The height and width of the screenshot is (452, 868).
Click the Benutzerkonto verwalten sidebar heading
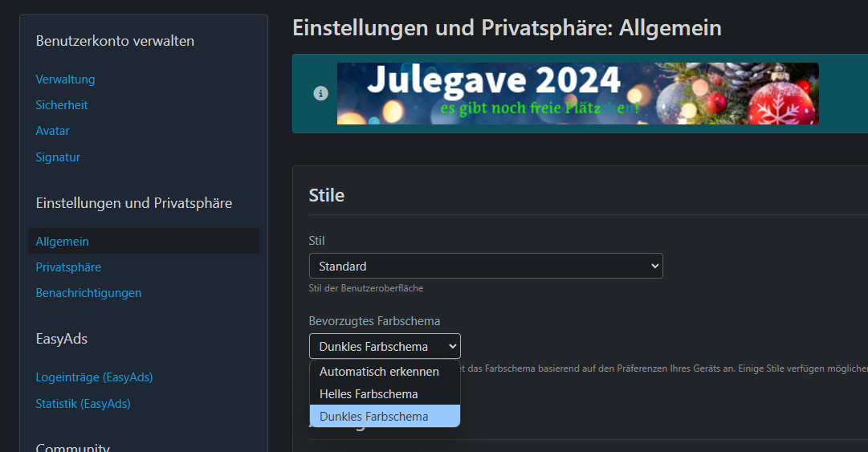[x=115, y=41]
